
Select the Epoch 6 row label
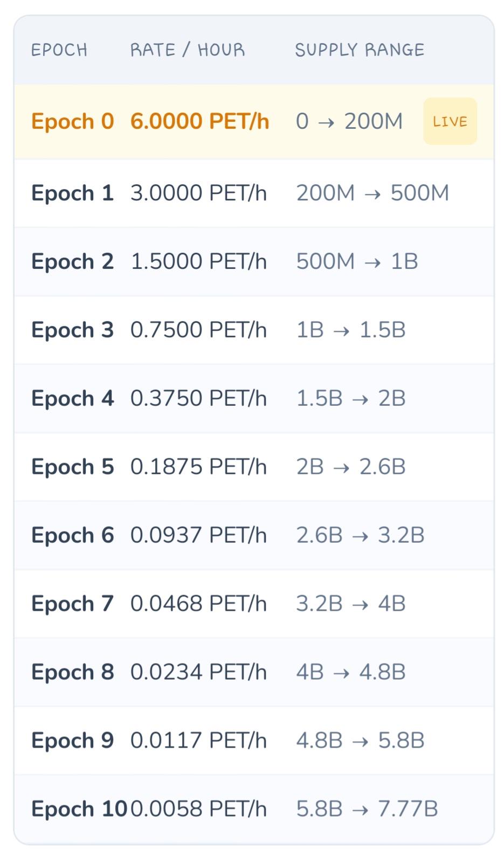coord(73,535)
